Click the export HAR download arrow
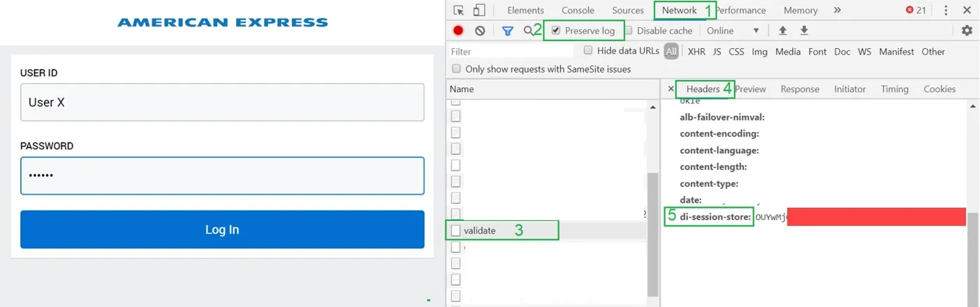This screenshot has height=307, width=980. pos(804,31)
